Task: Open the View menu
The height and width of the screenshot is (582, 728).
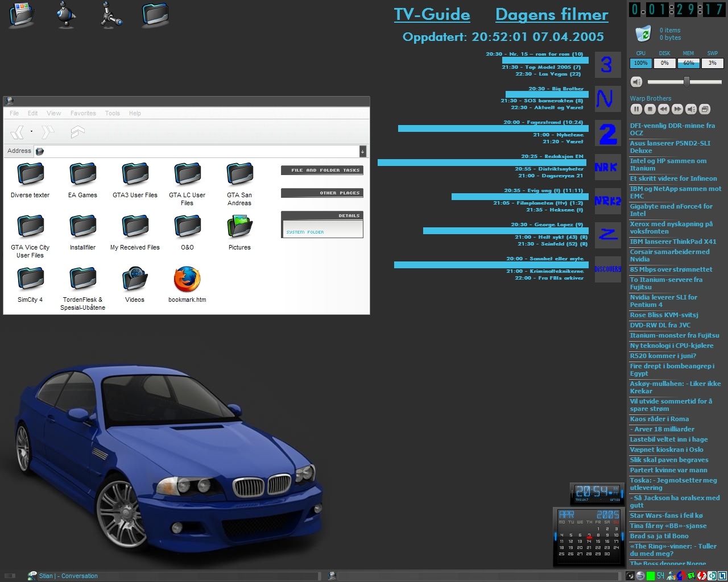Action: (54, 113)
